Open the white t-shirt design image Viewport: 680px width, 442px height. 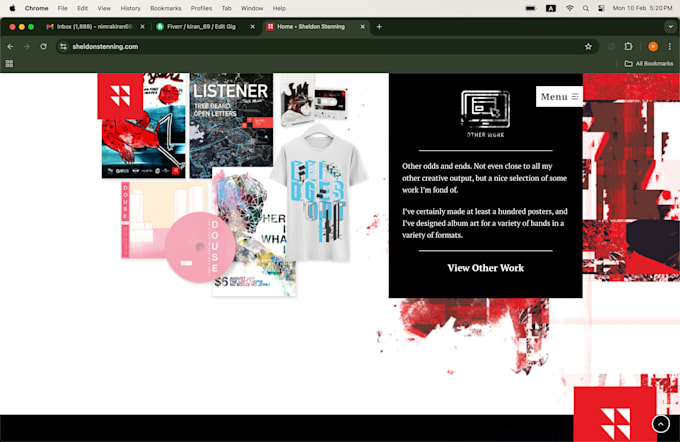click(319, 193)
